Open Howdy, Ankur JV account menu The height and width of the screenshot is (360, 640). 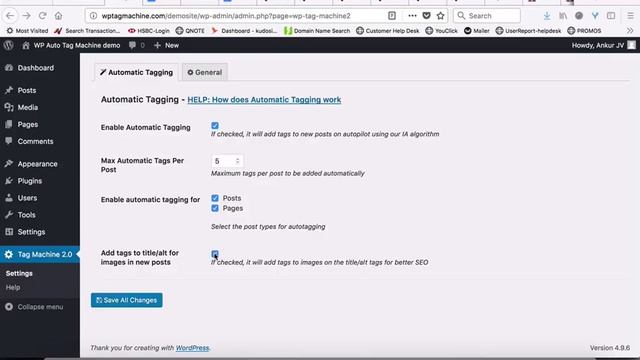click(x=604, y=45)
